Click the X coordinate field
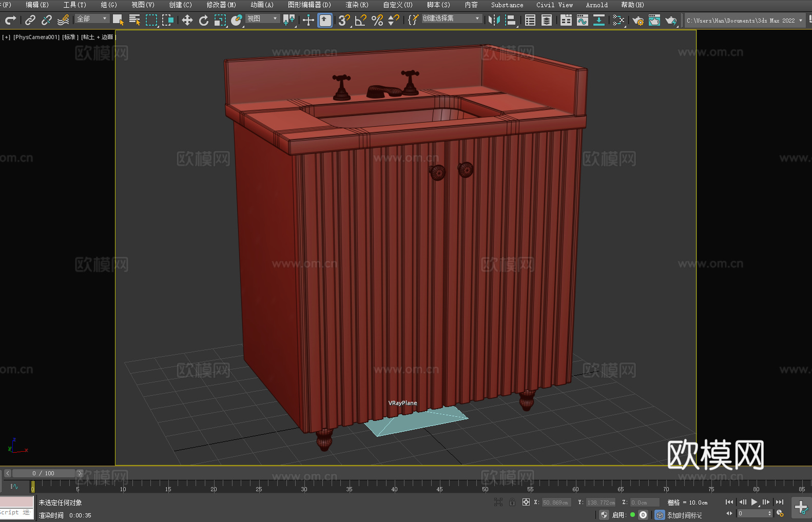Viewport: 812px width, 522px height. tap(556, 502)
